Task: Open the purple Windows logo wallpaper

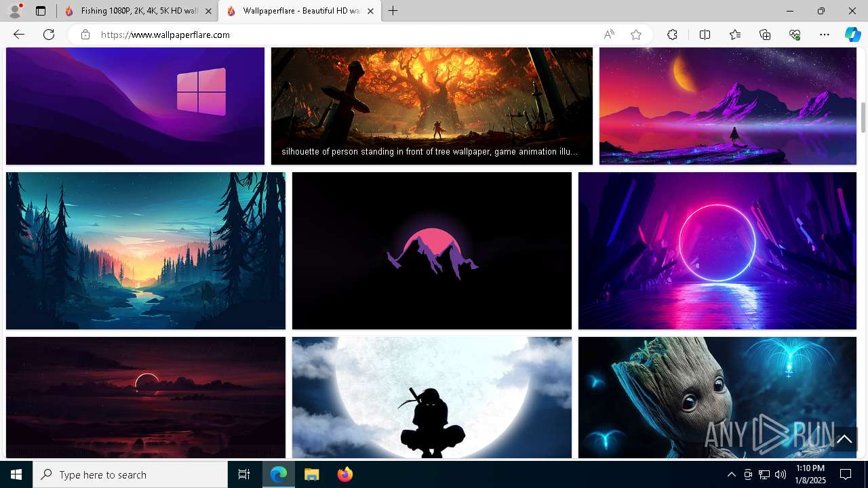Action: [x=135, y=106]
